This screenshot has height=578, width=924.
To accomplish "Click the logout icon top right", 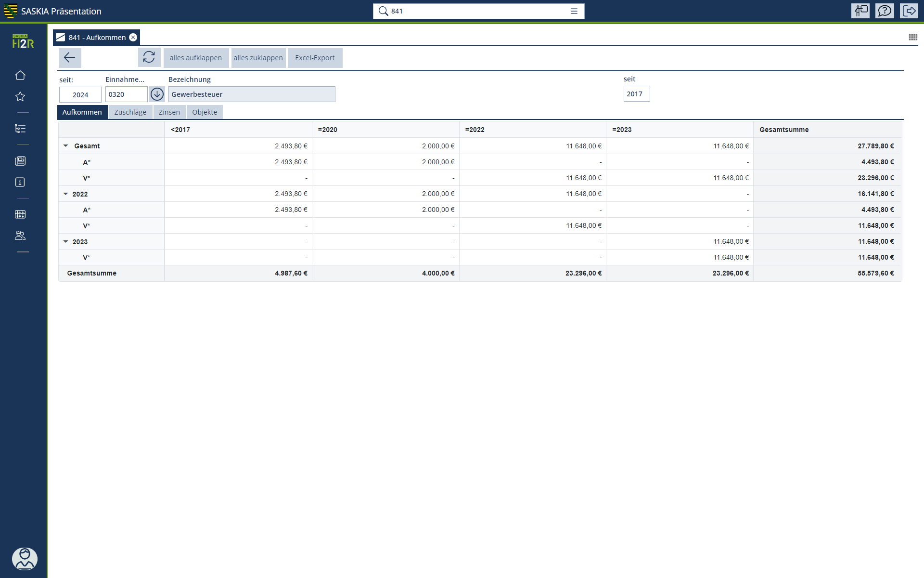I will tap(909, 11).
